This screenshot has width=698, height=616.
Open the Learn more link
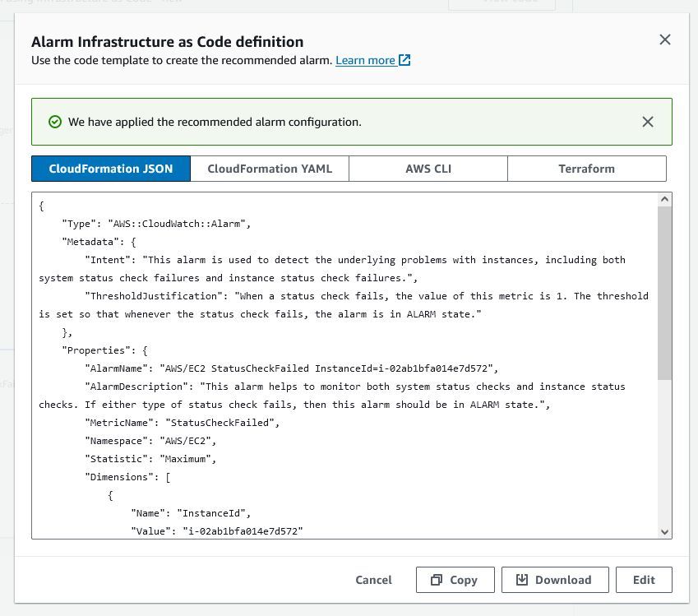365,60
